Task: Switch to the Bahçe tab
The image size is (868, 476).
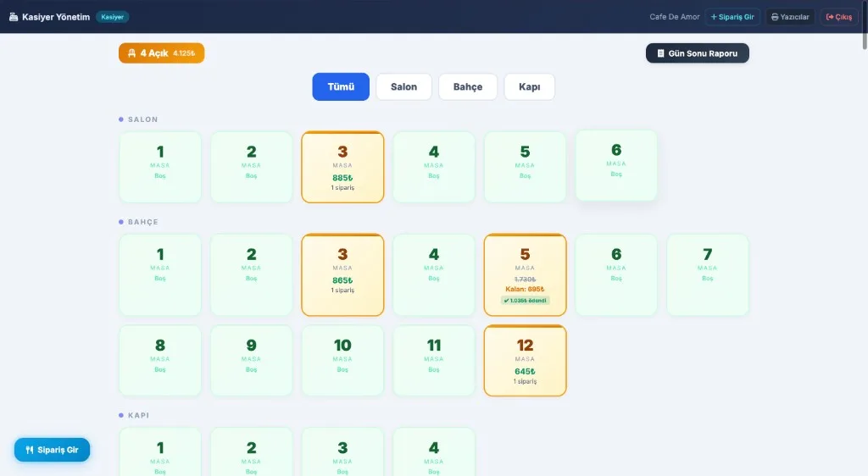Action: tap(468, 86)
